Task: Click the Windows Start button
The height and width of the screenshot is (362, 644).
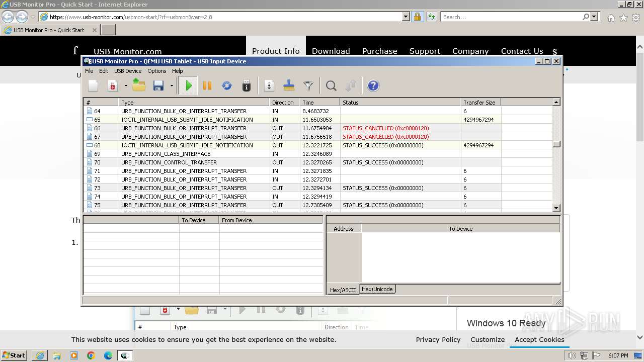Action: [x=14, y=355]
